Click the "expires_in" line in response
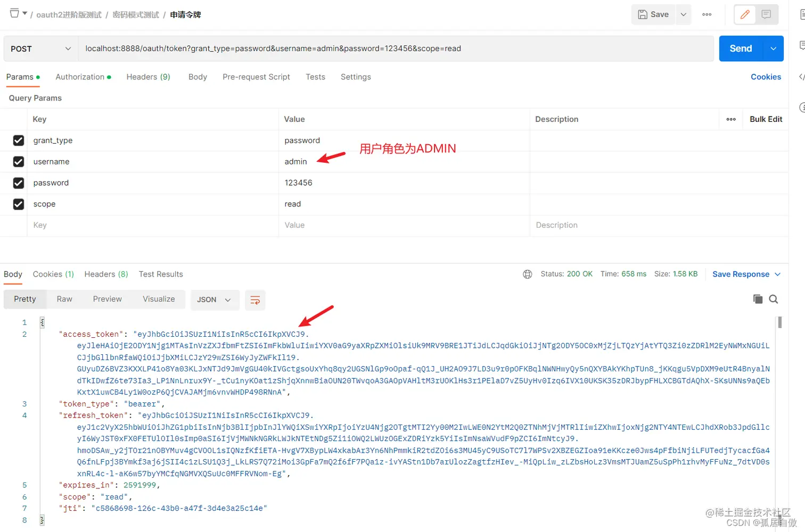 (109, 485)
